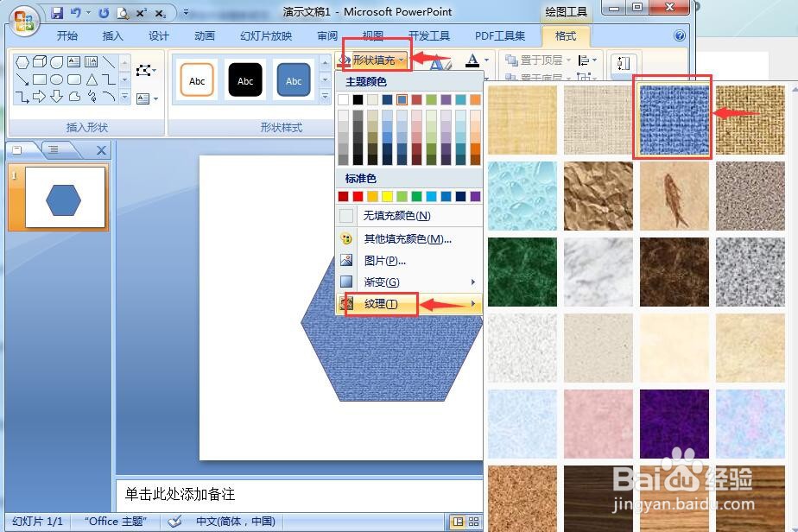Pick white theme color swatch
The image size is (798, 532).
point(343,100)
